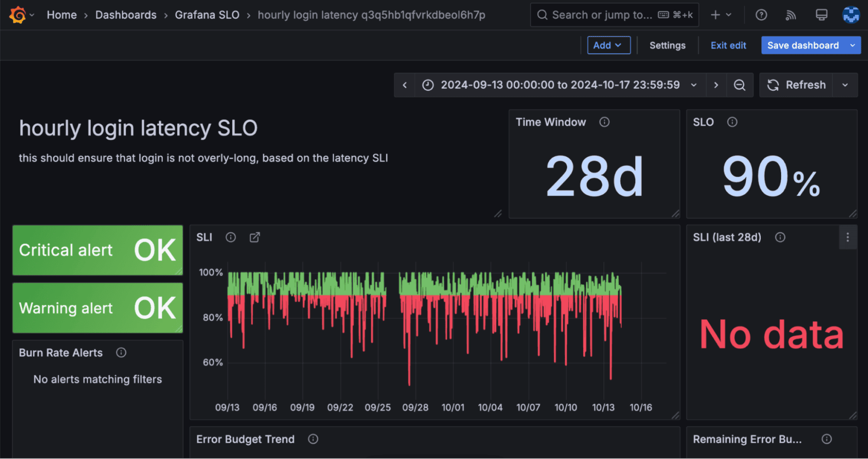Toggle kiosk mode monitor icon
Image resolution: width=868 pixels, height=459 pixels.
[x=822, y=15]
